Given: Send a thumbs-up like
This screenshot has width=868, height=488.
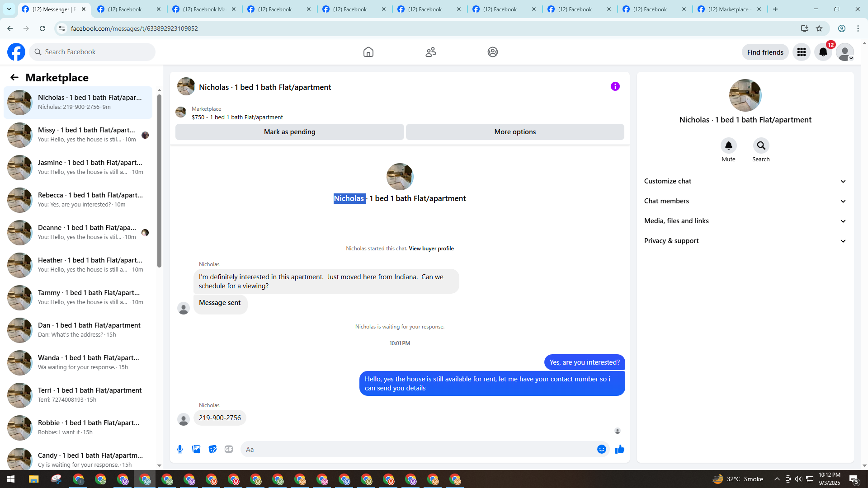Looking at the screenshot, I should pos(620,449).
